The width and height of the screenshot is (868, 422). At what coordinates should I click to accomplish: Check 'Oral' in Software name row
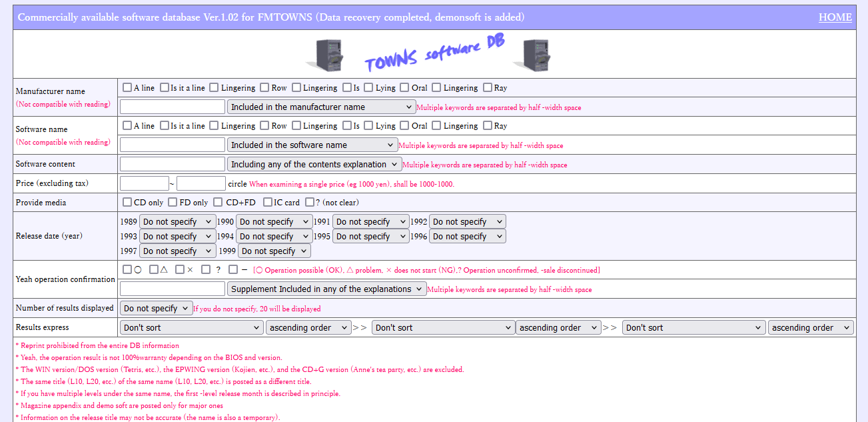[x=405, y=125]
